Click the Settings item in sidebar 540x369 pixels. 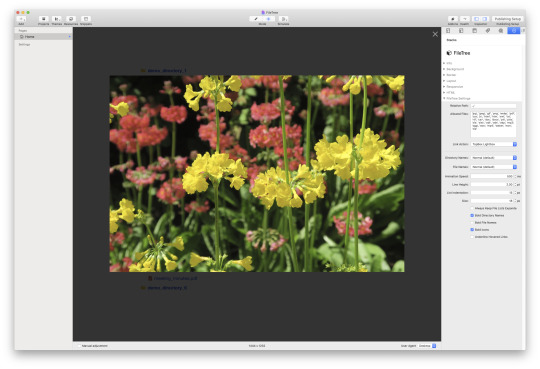point(24,44)
